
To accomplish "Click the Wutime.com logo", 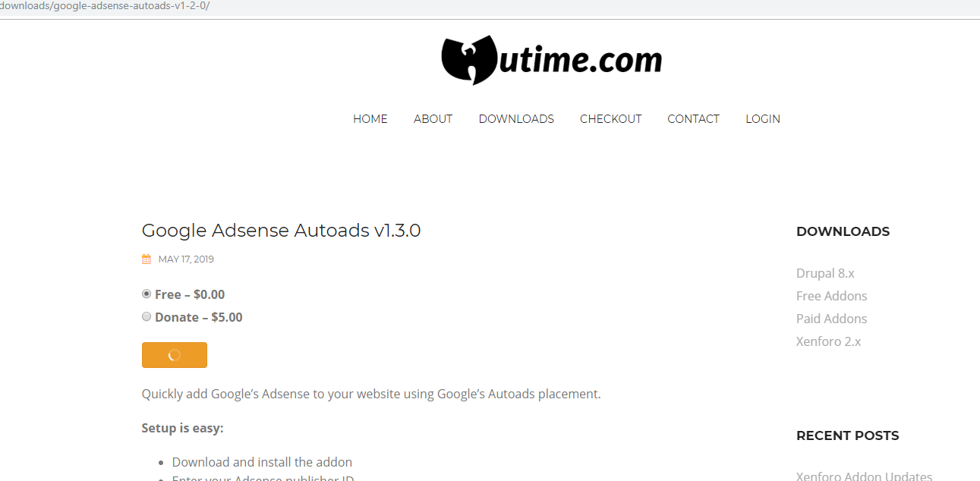I will point(552,59).
